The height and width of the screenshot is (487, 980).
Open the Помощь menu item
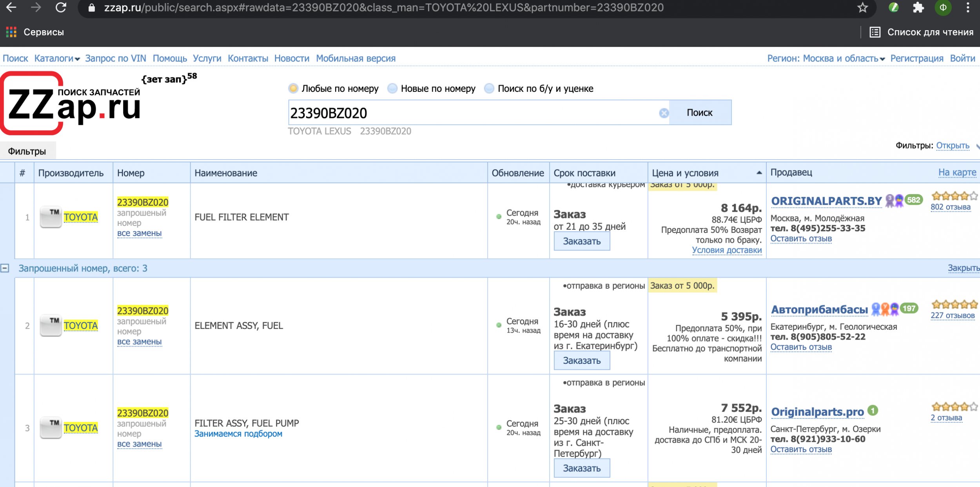point(170,58)
